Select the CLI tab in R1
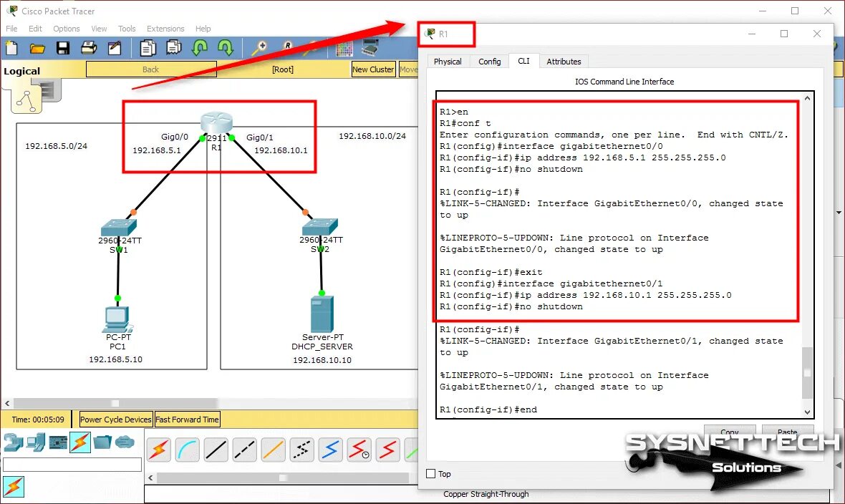Screen dimensions: 845x504 (523, 61)
